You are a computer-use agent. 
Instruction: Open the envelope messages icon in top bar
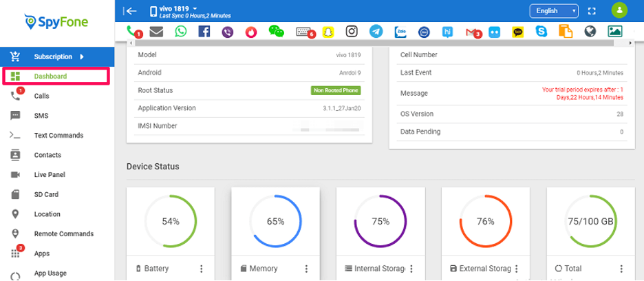[x=156, y=31]
